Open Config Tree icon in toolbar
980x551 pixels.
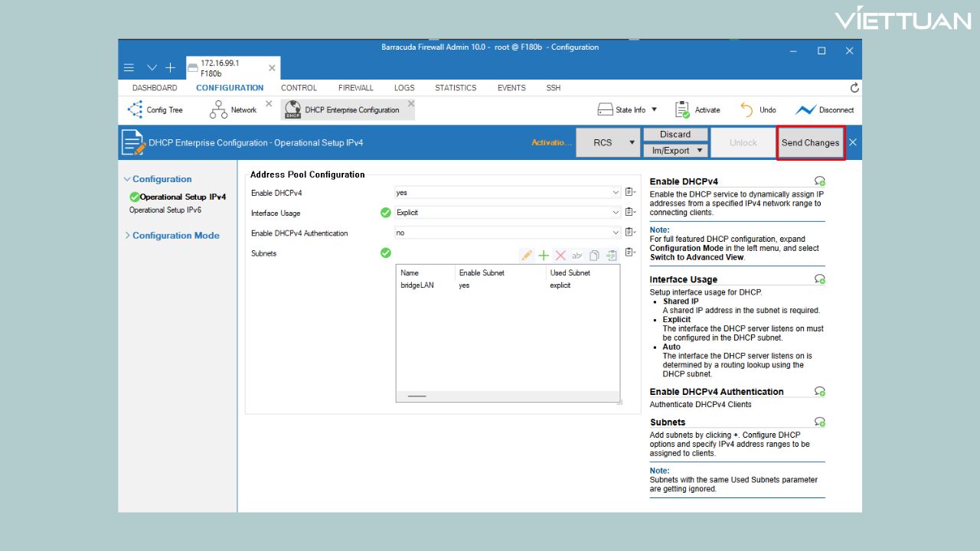(x=136, y=110)
